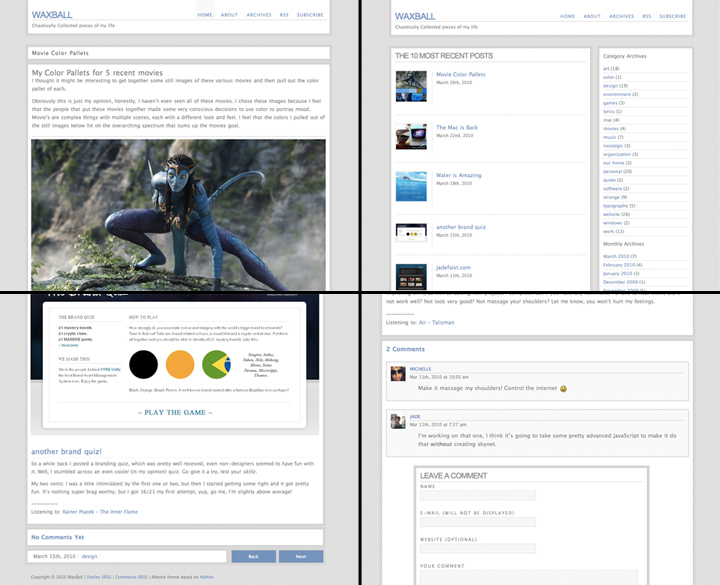Screen dimensions: 720x585
Task: Click the JADE commenter name
Action: coord(415,416)
